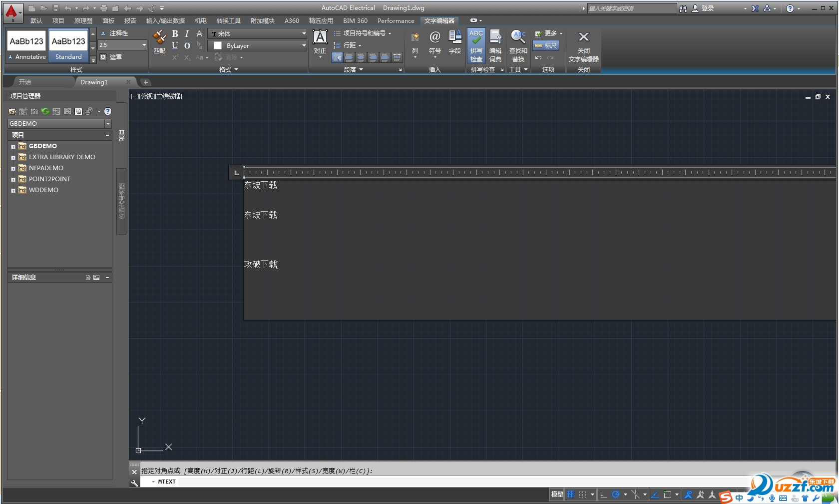
Task: Click the ByLayer white color swatch
Action: point(218,45)
